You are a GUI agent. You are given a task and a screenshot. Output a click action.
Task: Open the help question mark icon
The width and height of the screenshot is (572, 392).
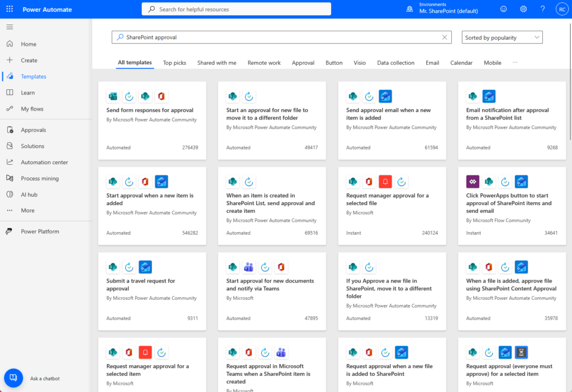542,9
